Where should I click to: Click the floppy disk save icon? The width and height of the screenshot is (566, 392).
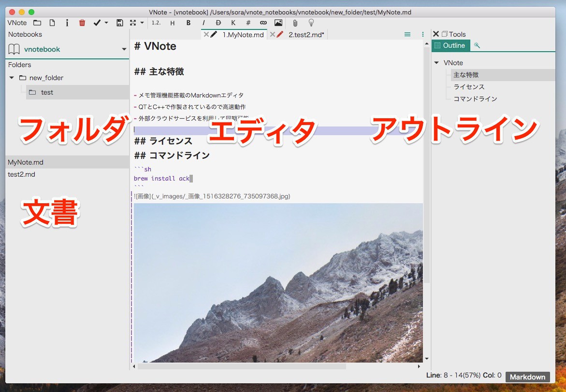120,23
